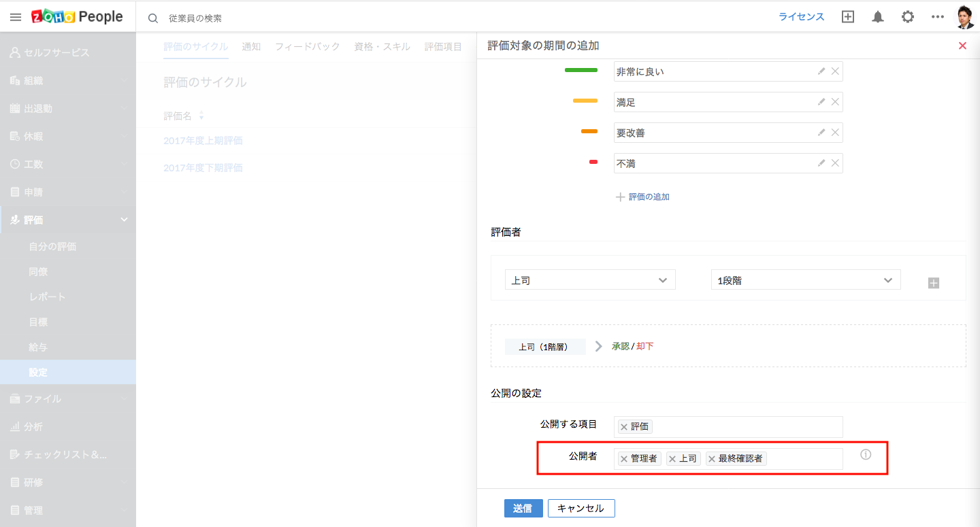Click the 評価の追加 link
The height and width of the screenshot is (527, 980).
648,197
